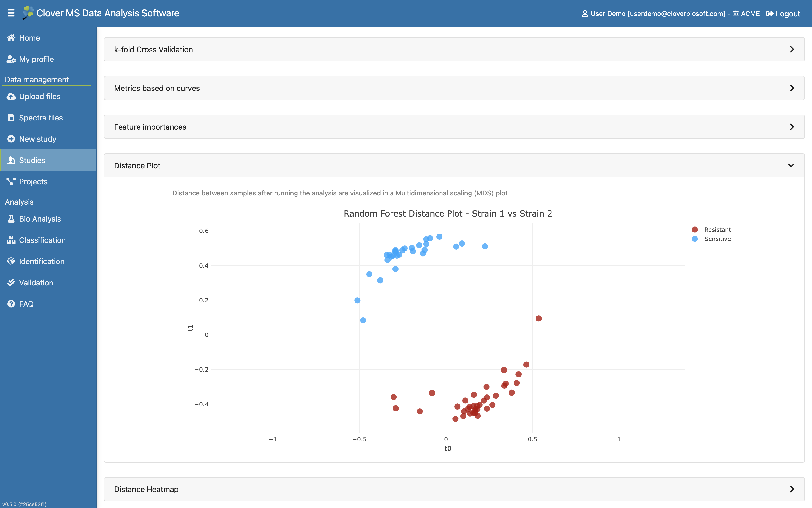Click the Studies microscope icon
The image size is (812, 508).
tap(11, 160)
